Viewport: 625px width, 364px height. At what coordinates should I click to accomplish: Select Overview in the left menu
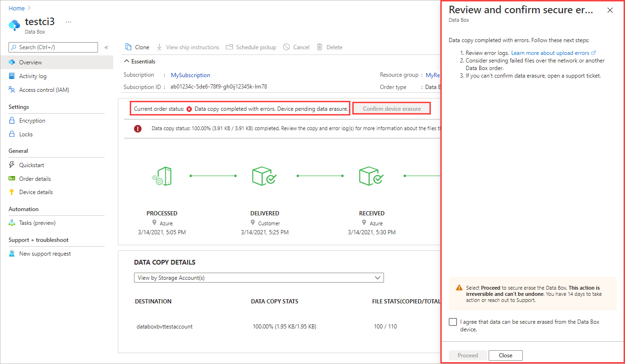pos(57,62)
